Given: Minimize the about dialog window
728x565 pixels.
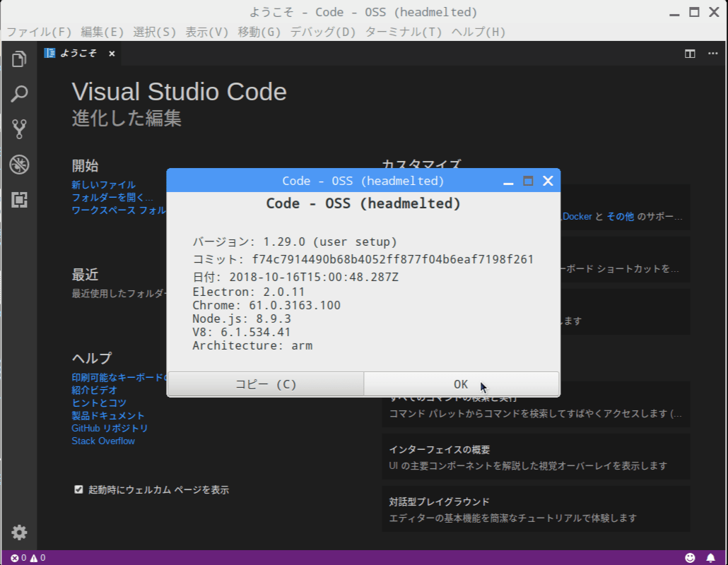Looking at the screenshot, I should pyautogui.click(x=508, y=183).
